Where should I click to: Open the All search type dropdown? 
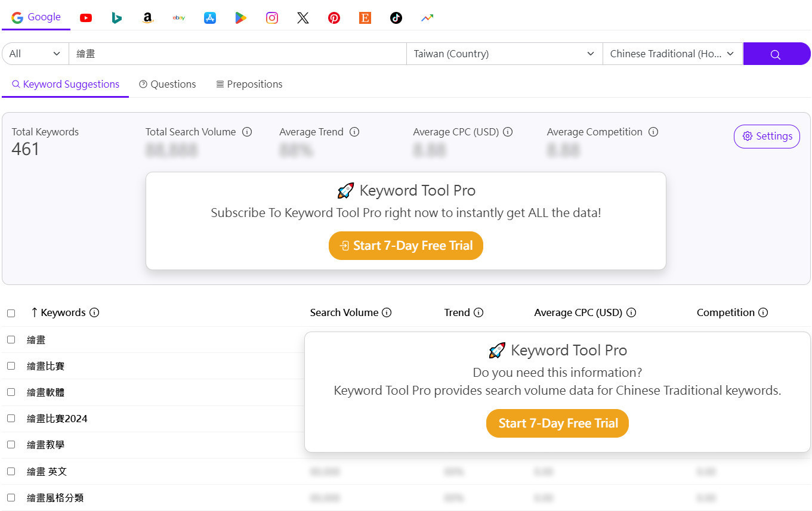tap(35, 54)
